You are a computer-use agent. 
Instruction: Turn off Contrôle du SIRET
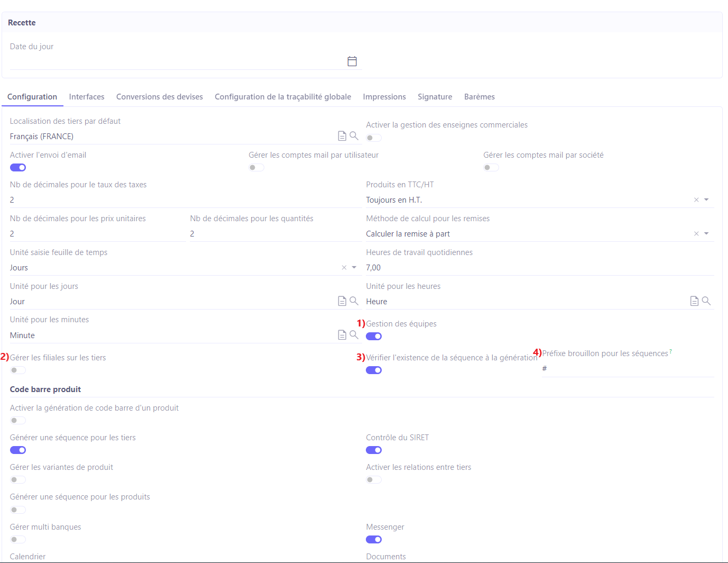[x=374, y=450]
